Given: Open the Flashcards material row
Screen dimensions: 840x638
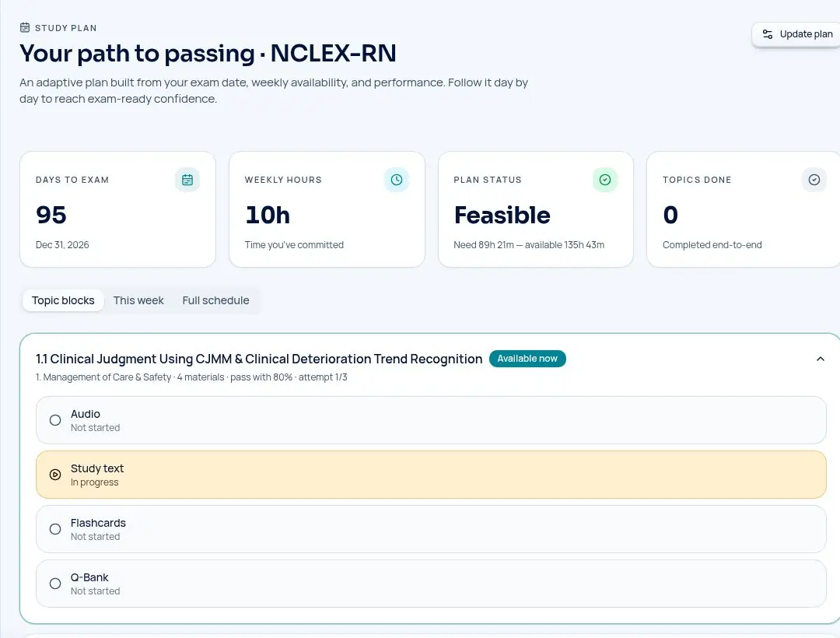Looking at the screenshot, I should tap(431, 529).
